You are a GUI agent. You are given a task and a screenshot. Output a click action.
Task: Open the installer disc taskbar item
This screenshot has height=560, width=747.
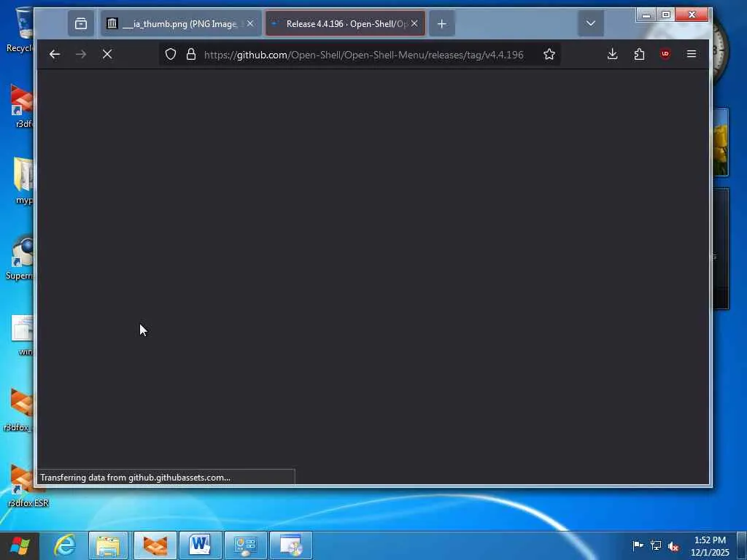point(291,545)
